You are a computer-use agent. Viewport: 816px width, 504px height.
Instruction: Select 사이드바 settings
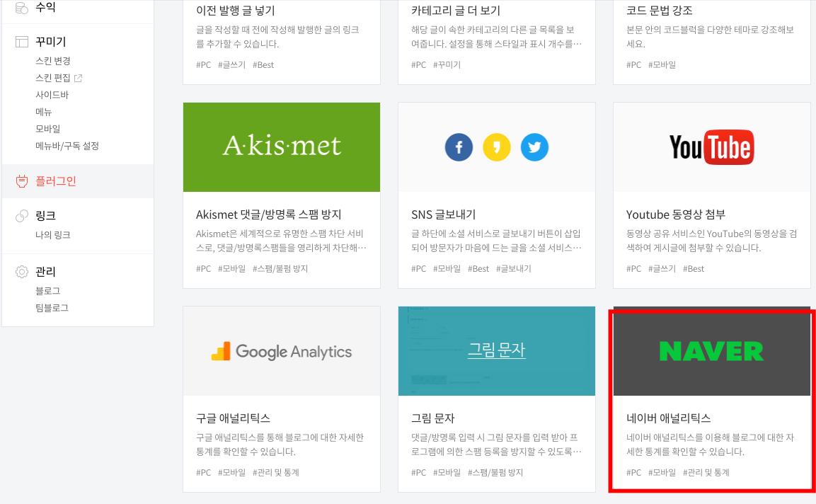point(52,95)
